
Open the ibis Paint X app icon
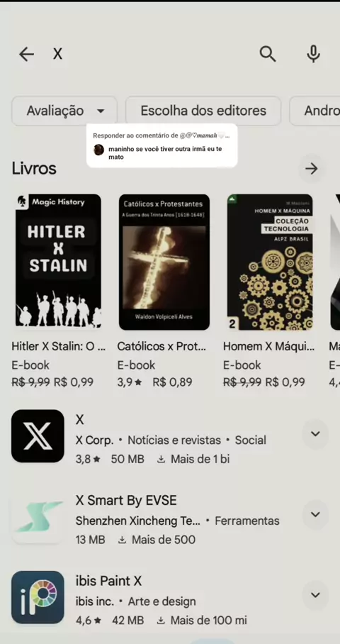[38, 597]
